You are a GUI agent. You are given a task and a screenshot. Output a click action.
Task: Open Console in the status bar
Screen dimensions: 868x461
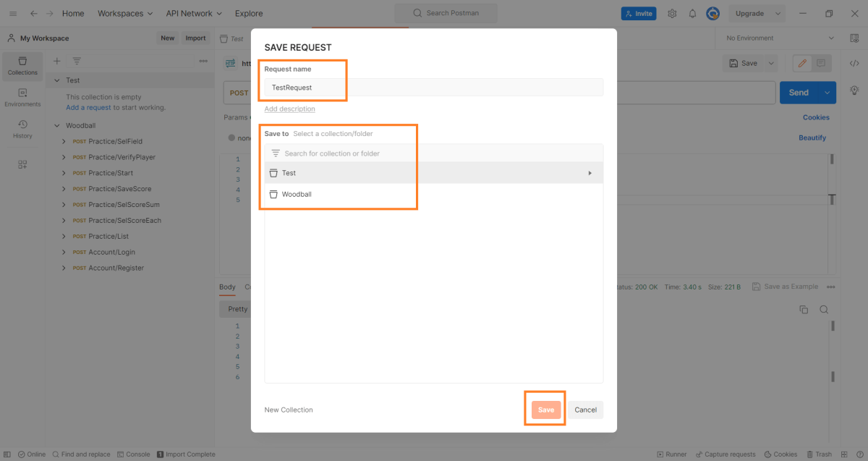point(133,454)
